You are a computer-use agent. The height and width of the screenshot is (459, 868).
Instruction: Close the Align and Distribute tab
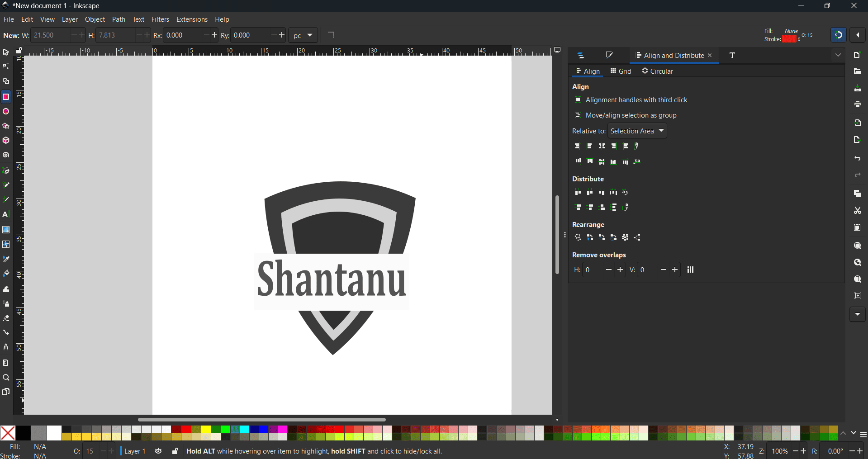[710, 55]
